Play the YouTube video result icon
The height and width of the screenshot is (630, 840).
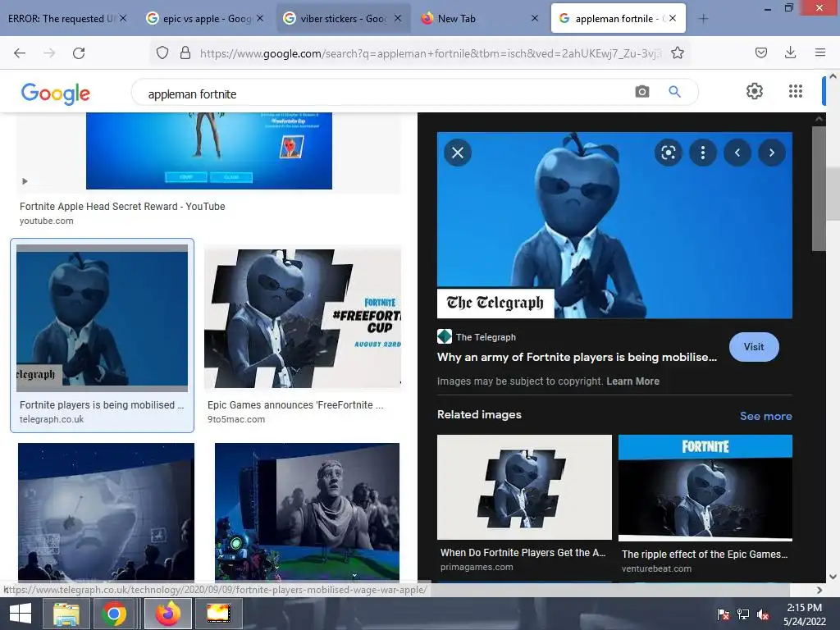25,181
